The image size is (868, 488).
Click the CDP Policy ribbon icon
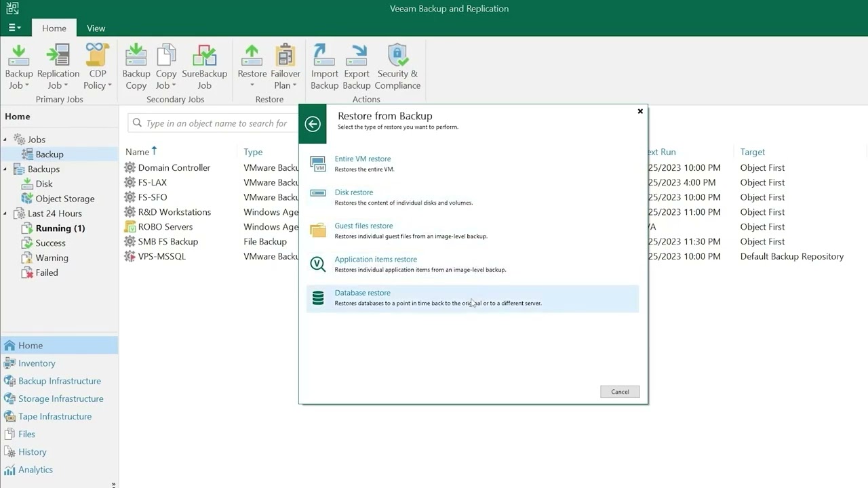[x=98, y=55]
